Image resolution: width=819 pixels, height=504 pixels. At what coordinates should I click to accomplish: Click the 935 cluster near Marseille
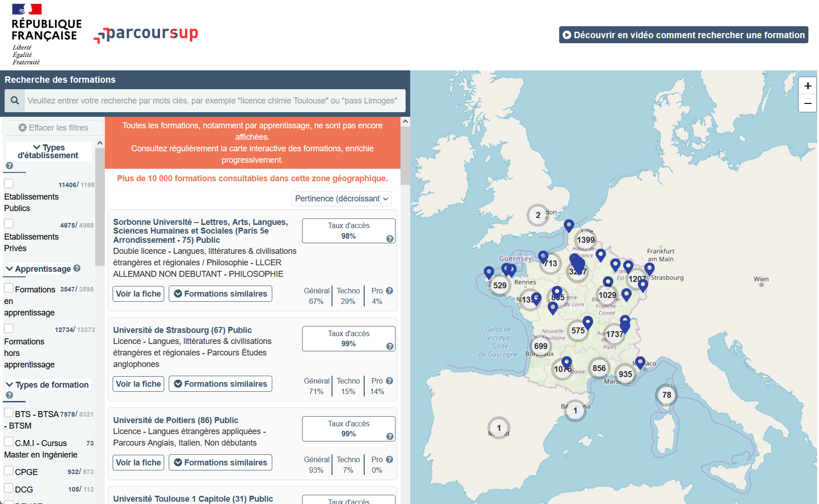625,374
